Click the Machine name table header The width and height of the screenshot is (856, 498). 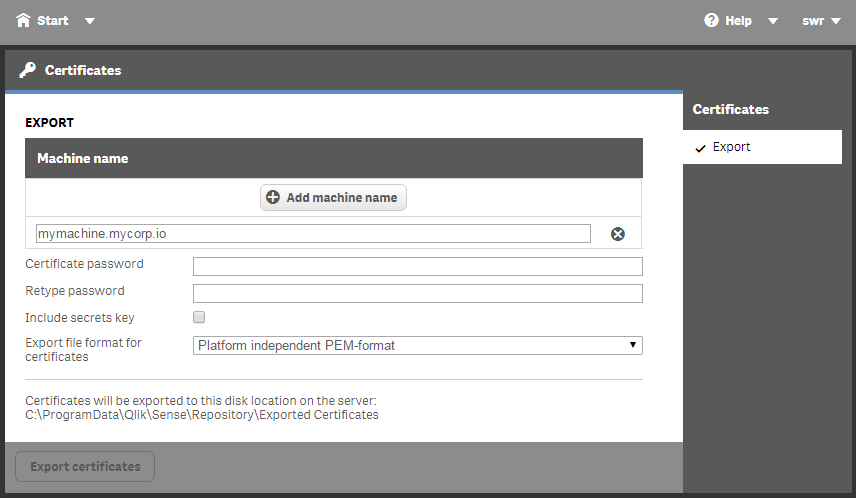tap(334, 158)
